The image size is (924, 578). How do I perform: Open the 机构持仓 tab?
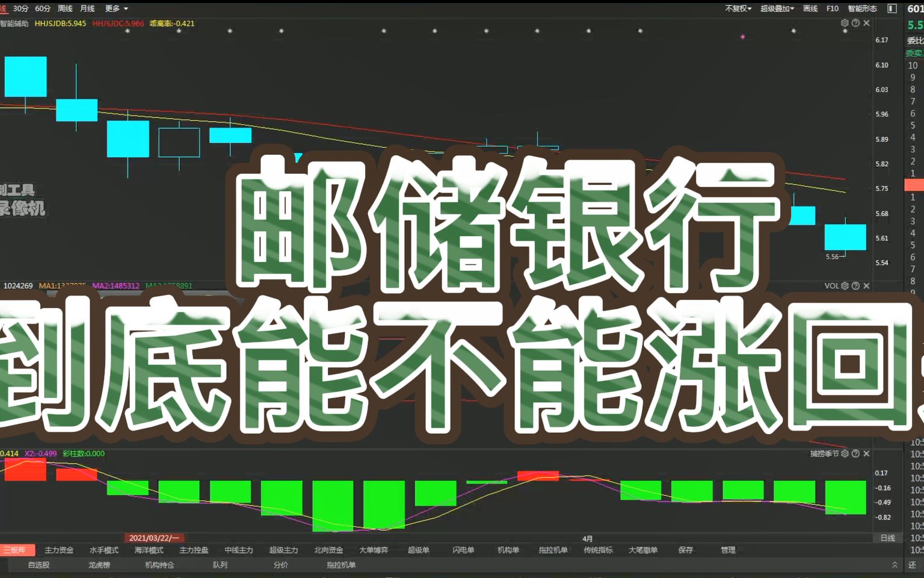pyautogui.click(x=159, y=565)
